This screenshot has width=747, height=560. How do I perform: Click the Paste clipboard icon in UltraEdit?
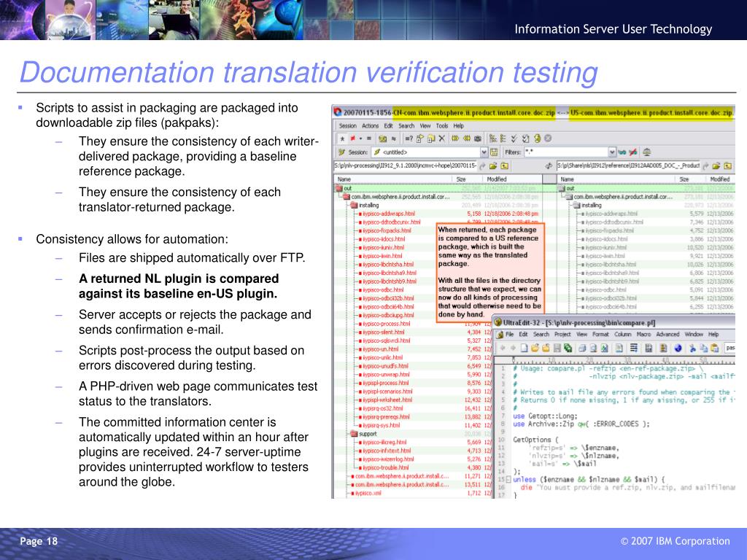tap(714, 348)
